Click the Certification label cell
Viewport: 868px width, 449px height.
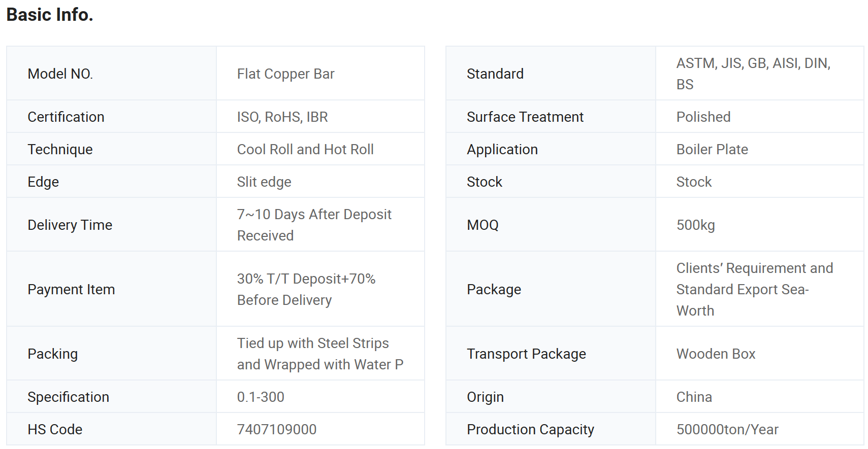pos(111,117)
